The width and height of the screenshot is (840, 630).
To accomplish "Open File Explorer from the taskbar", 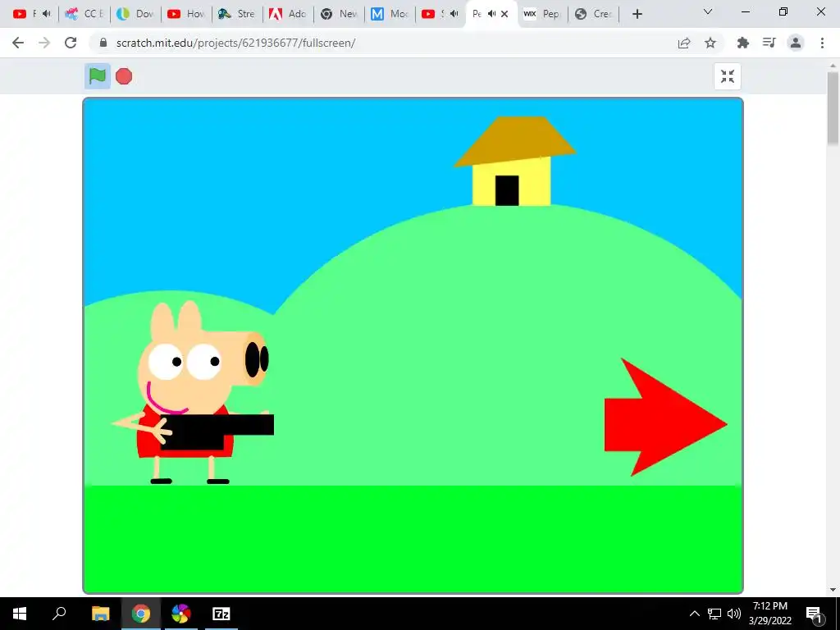I will click(100, 614).
